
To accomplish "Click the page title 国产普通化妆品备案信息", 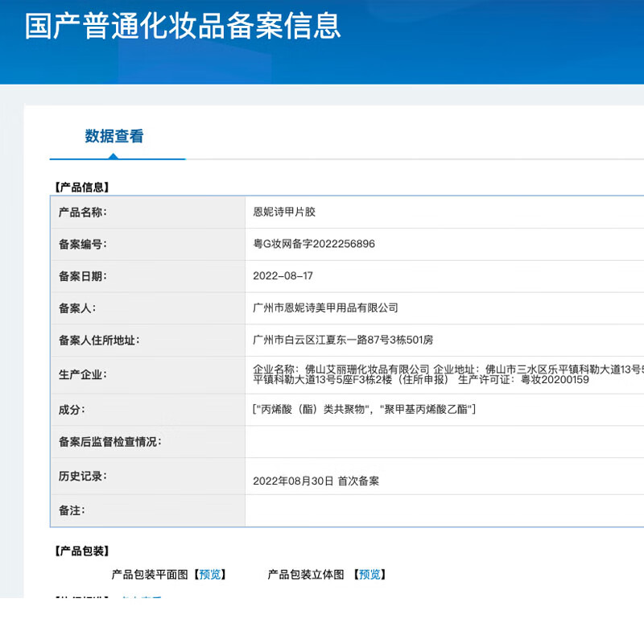I will (x=183, y=26).
